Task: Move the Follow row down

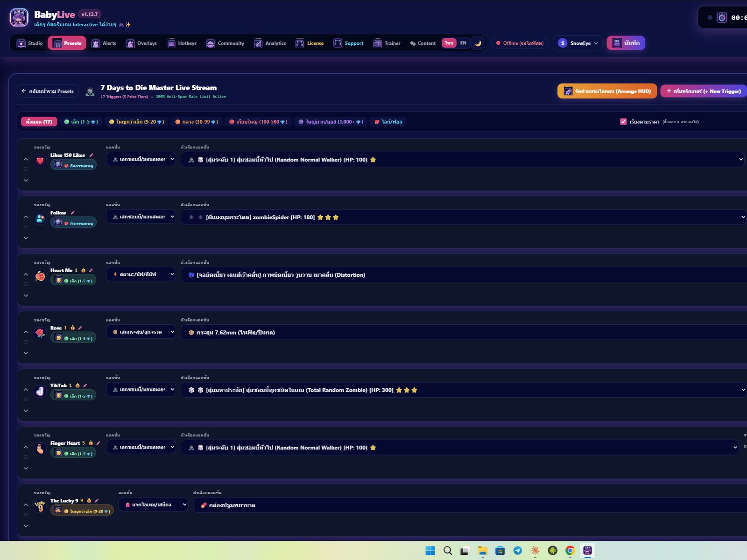Action: tap(26, 238)
